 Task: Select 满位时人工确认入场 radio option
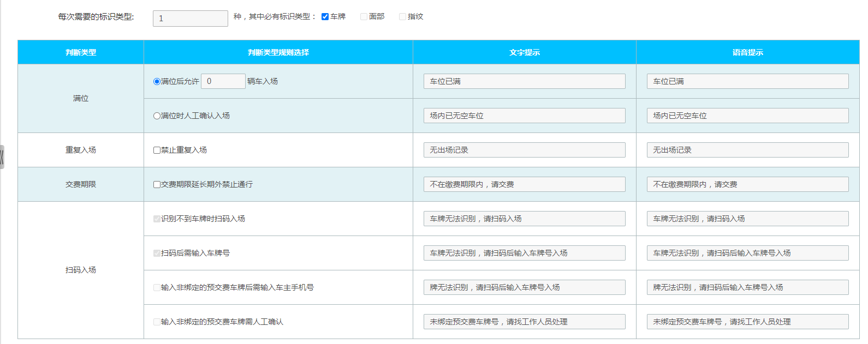click(157, 116)
